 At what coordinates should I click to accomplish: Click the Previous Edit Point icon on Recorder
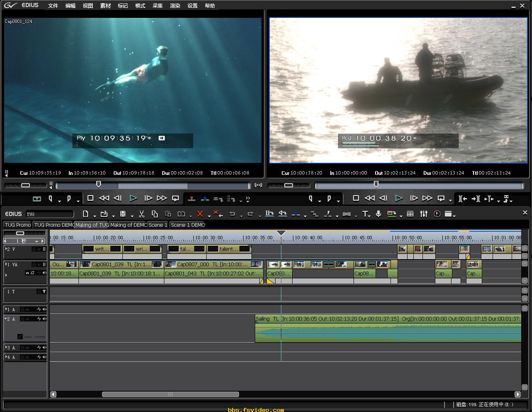point(462,199)
